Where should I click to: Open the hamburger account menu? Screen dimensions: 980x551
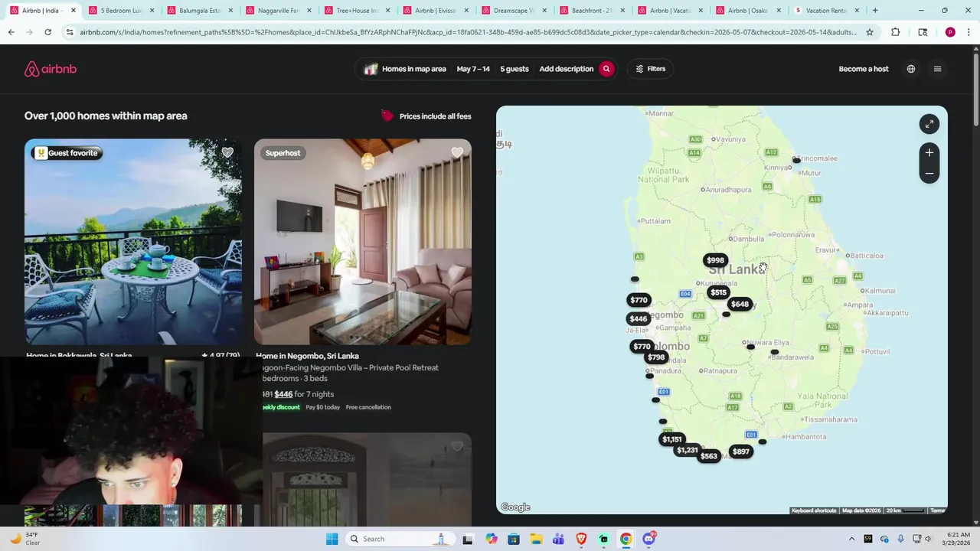[937, 69]
